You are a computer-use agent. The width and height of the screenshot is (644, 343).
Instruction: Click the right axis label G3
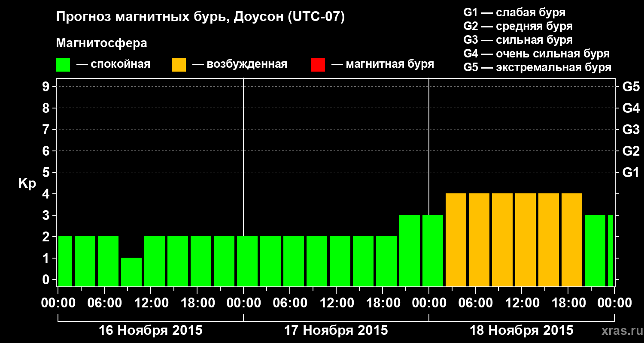click(x=631, y=129)
